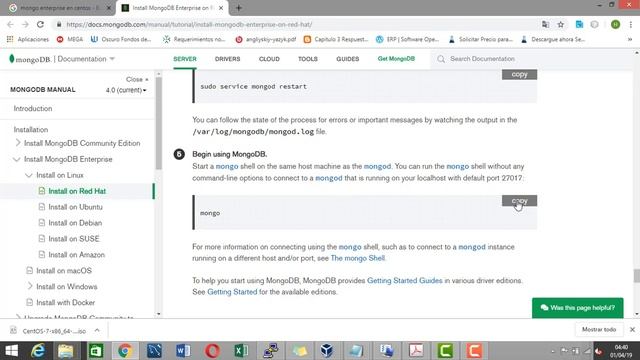Open the Chrome three-dot menu
This screenshot has height=360, width=640.
pos(631,24)
